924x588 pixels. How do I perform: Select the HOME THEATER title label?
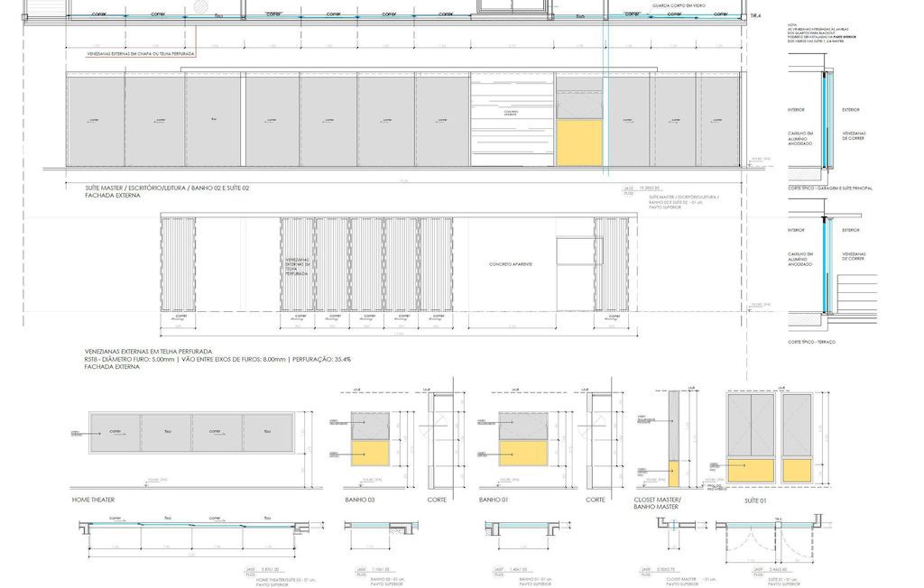click(x=94, y=499)
